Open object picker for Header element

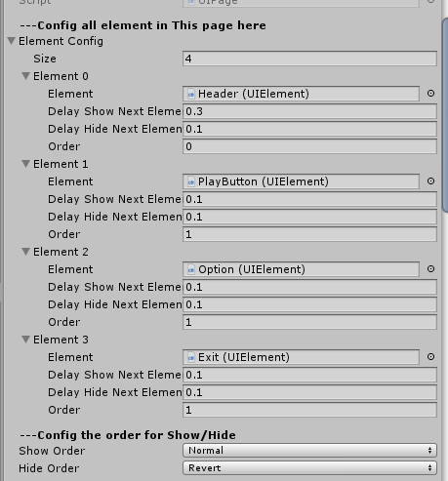coord(430,94)
